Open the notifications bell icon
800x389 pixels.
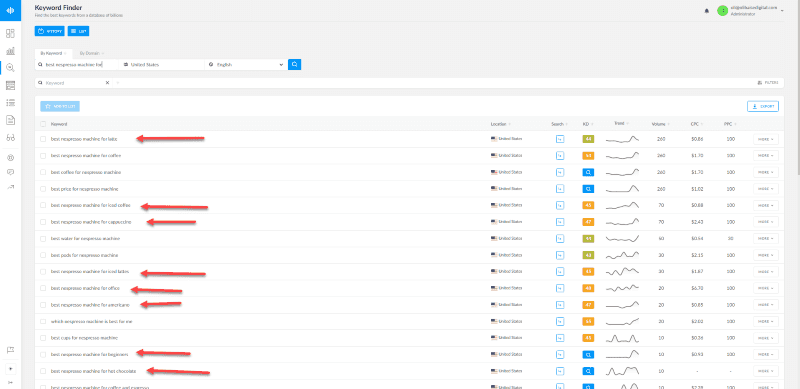pos(707,11)
